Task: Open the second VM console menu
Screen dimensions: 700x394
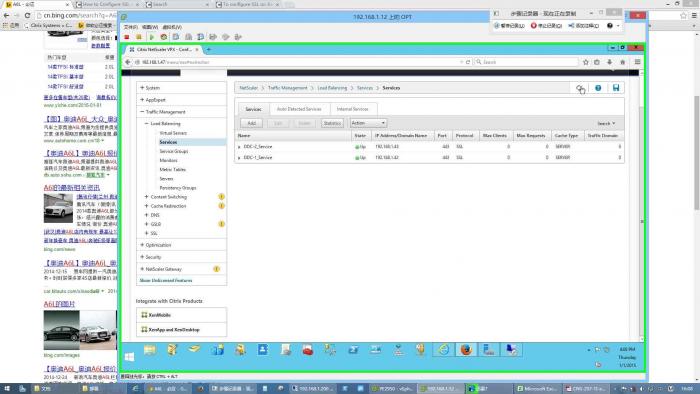Action: tap(150, 27)
